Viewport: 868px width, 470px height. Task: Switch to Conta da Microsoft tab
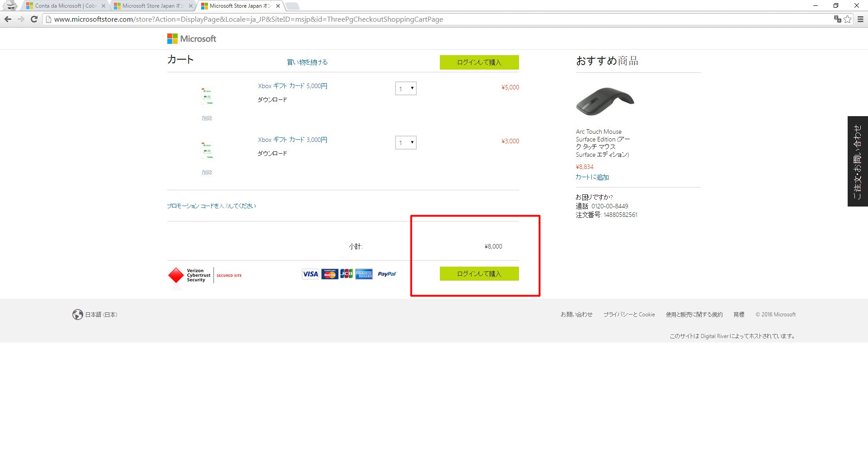pos(66,6)
